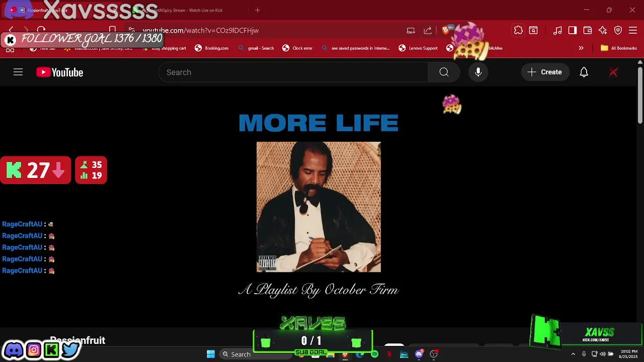The image size is (644, 362).
Task: Show hidden system tray icons
Action: [x=573, y=354]
